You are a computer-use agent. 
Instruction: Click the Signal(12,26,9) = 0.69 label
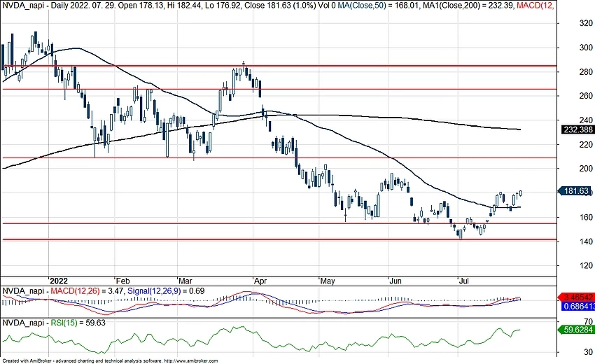(x=166, y=291)
